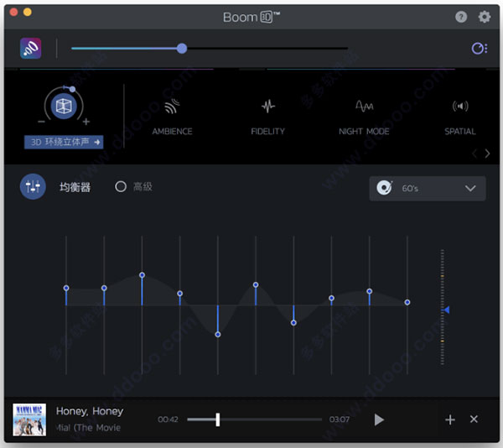Screen dimensions: 503x448
Task: Click the NIGHT MODE label
Action: pyautogui.click(x=364, y=131)
